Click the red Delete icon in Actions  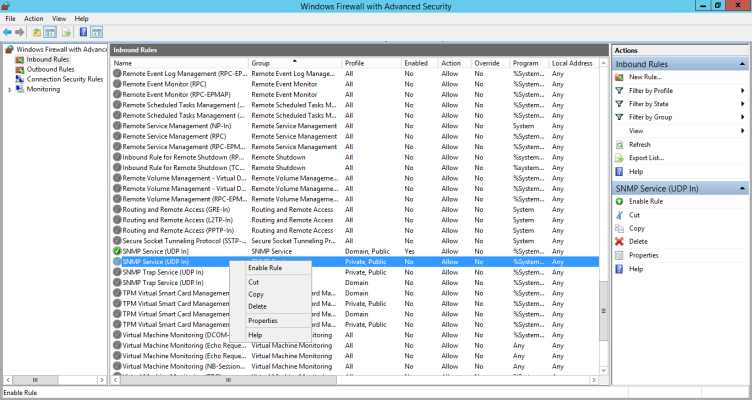point(619,241)
